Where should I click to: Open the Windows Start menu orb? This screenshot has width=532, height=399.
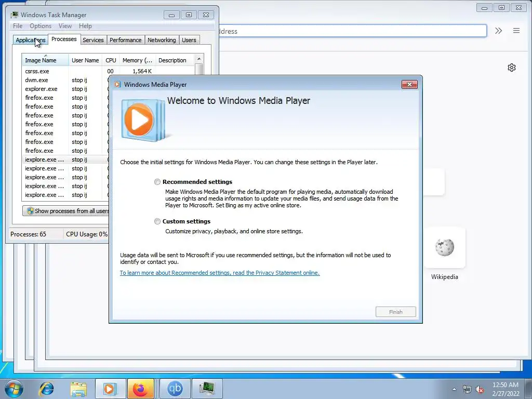pyautogui.click(x=14, y=389)
